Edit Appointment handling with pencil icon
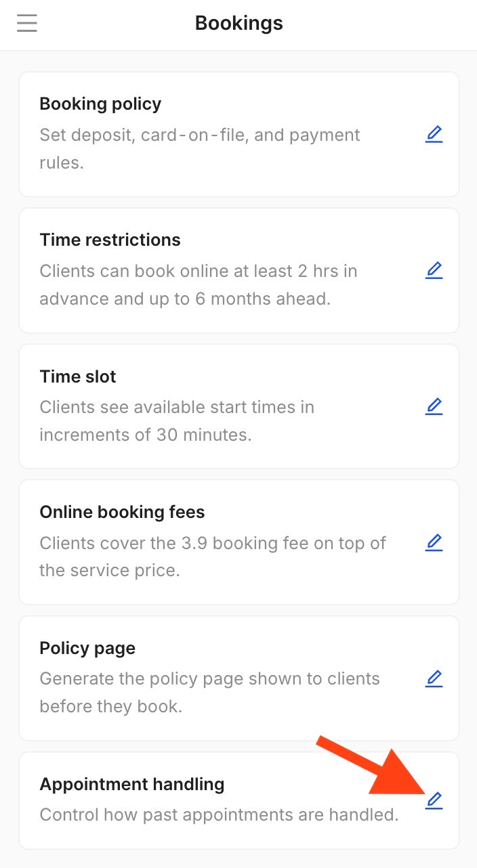477x868 pixels. (434, 801)
